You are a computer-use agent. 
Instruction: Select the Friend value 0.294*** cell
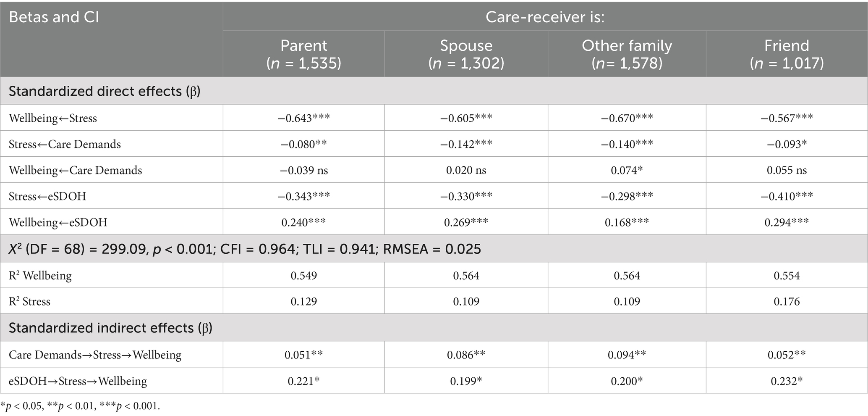[787, 222]
